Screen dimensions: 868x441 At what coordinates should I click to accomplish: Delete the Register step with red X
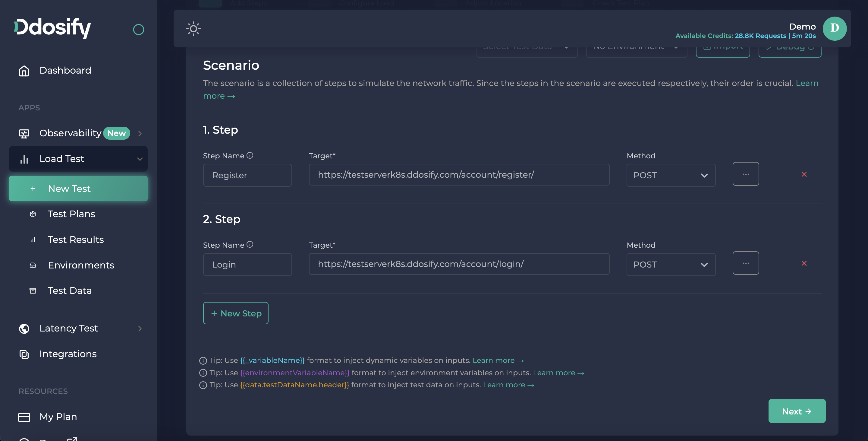tap(804, 174)
